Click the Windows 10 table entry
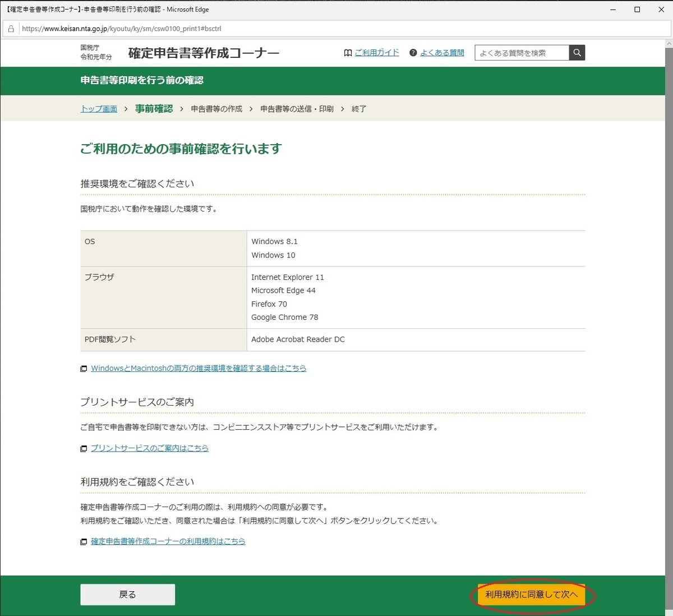This screenshot has width=673, height=616. [x=273, y=255]
